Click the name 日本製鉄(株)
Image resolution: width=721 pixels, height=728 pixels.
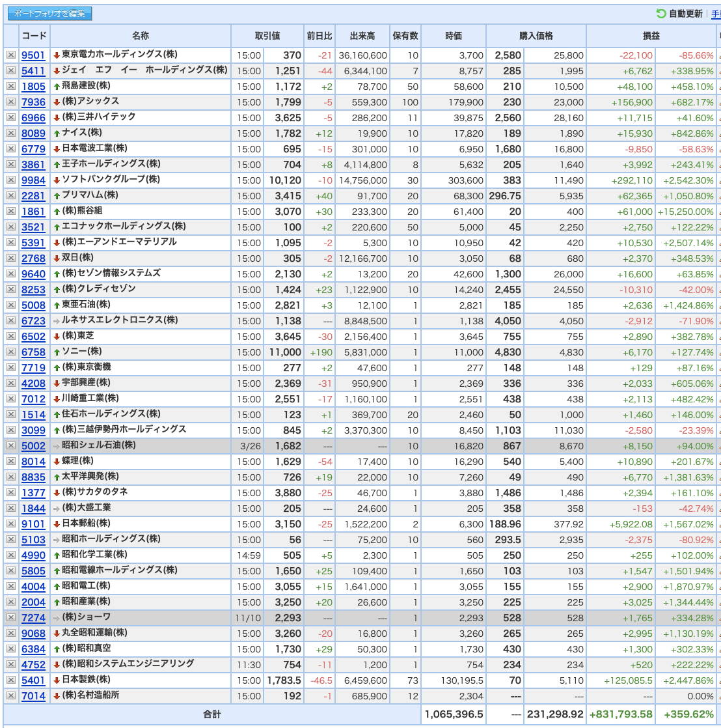coord(87,679)
